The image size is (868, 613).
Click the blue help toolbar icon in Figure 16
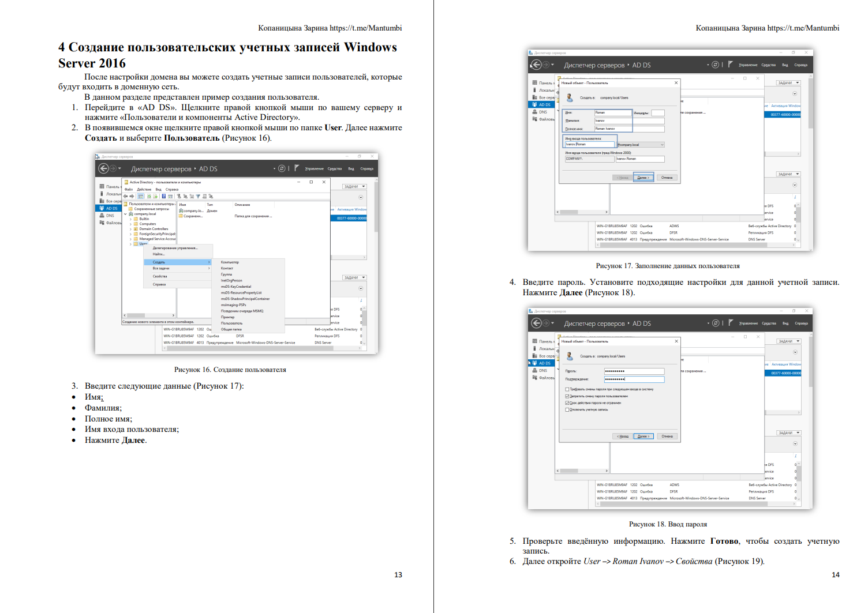tap(164, 196)
